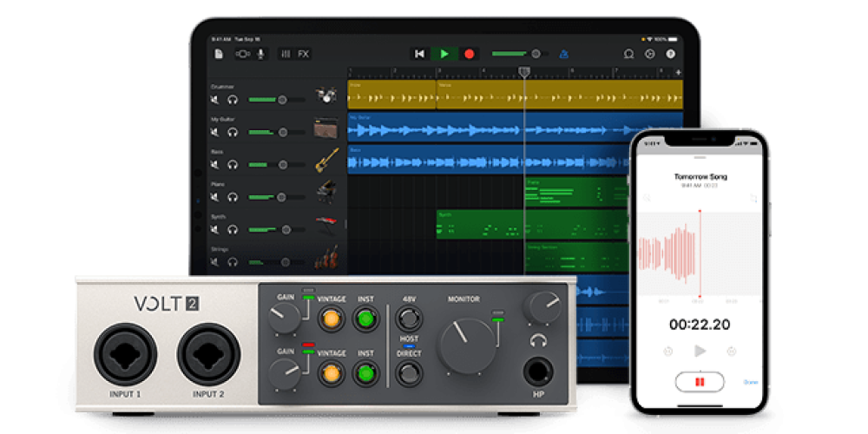Mute the Drummer track
The width and height of the screenshot is (868, 434).
[x=215, y=100]
